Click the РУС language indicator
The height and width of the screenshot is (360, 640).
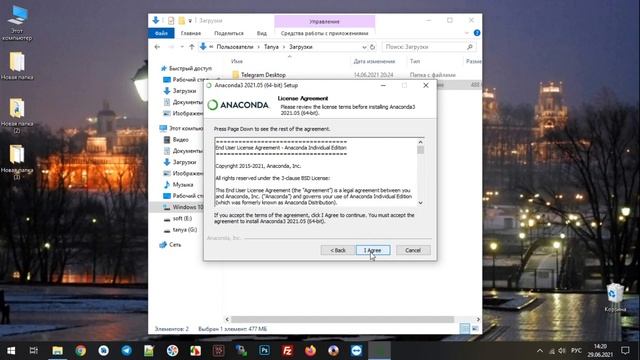(576, 351)
